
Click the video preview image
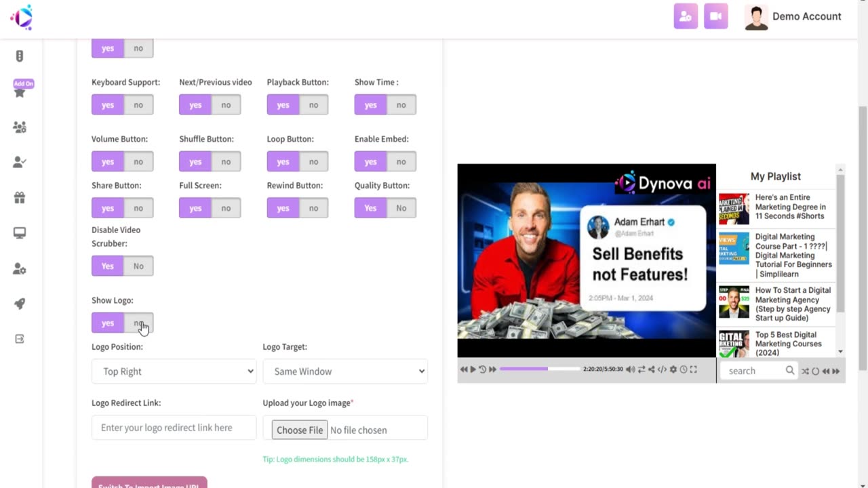point(587,261)
